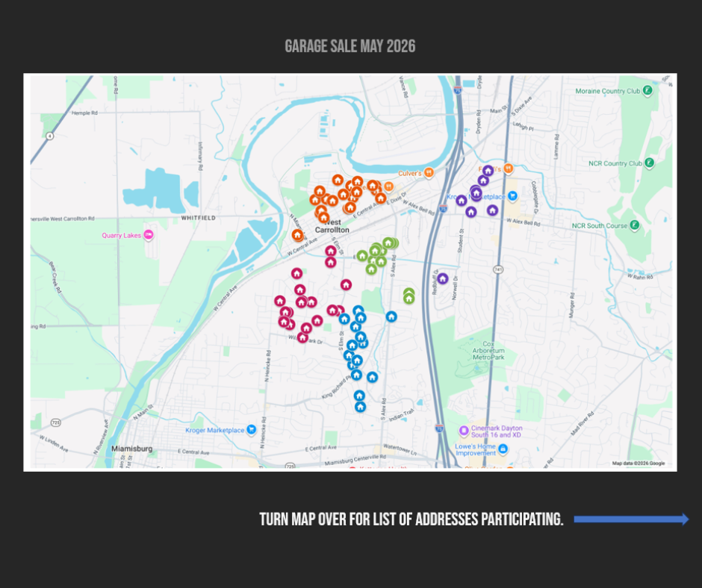This screenshot has height=588, width=702.
Task: Click the Culver's restaurant icon
Action: [x=429, y=173]
